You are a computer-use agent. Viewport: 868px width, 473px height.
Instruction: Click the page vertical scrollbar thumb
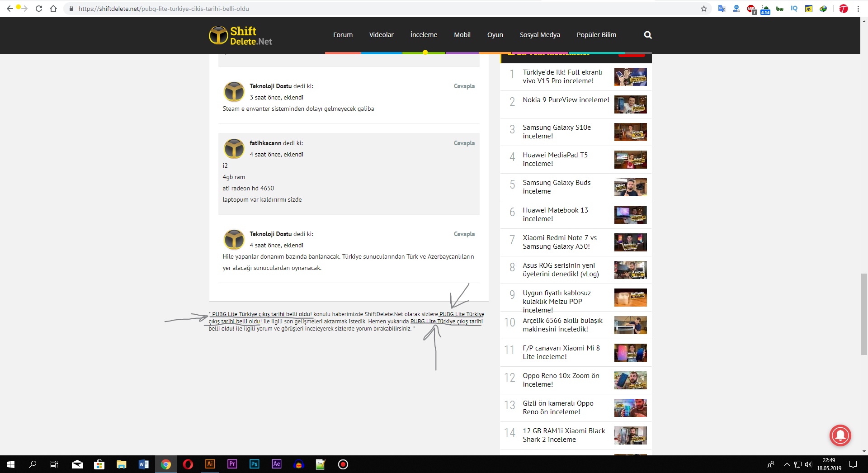pyautogui.click(x=864, y=314)
